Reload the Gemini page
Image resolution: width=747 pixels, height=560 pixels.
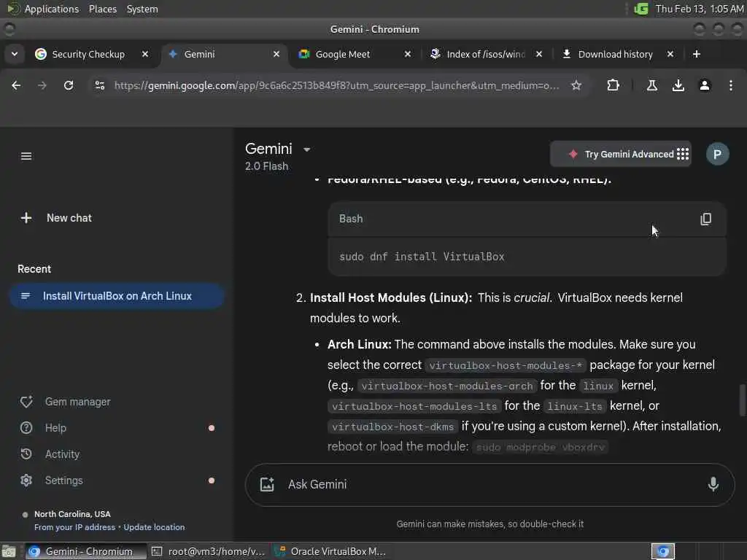[69, 85]
